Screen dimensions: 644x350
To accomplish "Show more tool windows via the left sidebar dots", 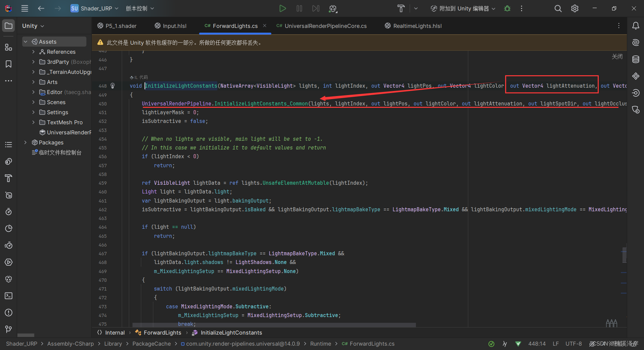I will coord(9,81).
